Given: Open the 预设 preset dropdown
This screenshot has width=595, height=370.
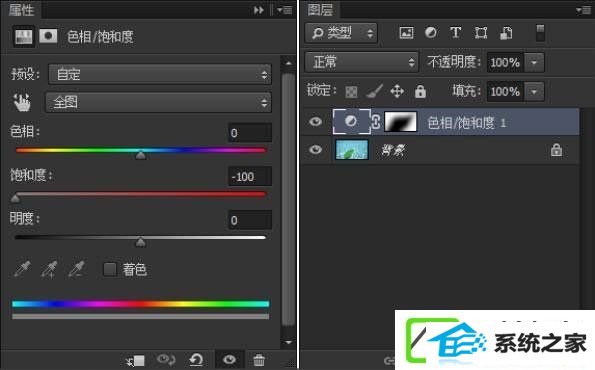Looking at the screenshot, I should point(160,74).
